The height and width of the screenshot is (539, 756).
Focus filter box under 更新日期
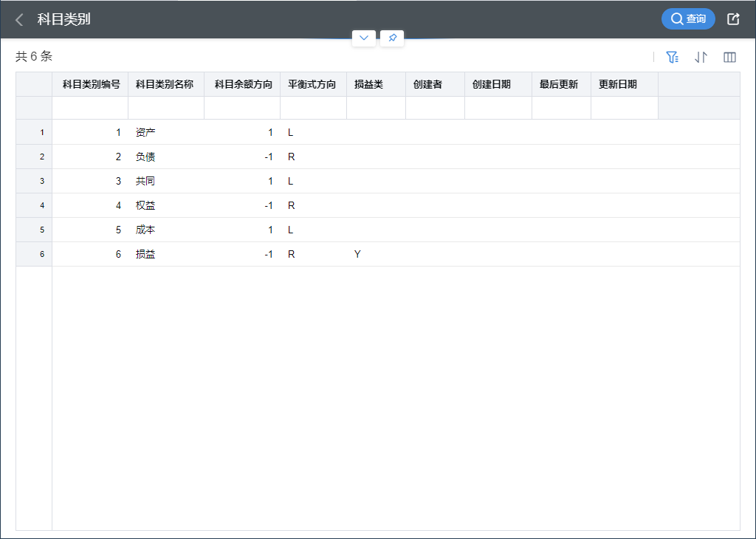[x=625, y=108]
